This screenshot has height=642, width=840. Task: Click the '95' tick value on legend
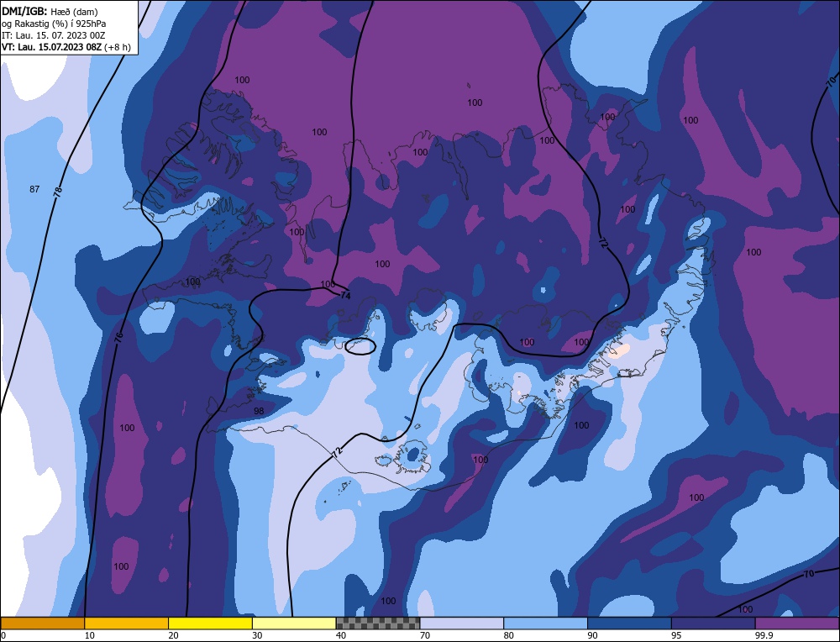click(676, 635)
